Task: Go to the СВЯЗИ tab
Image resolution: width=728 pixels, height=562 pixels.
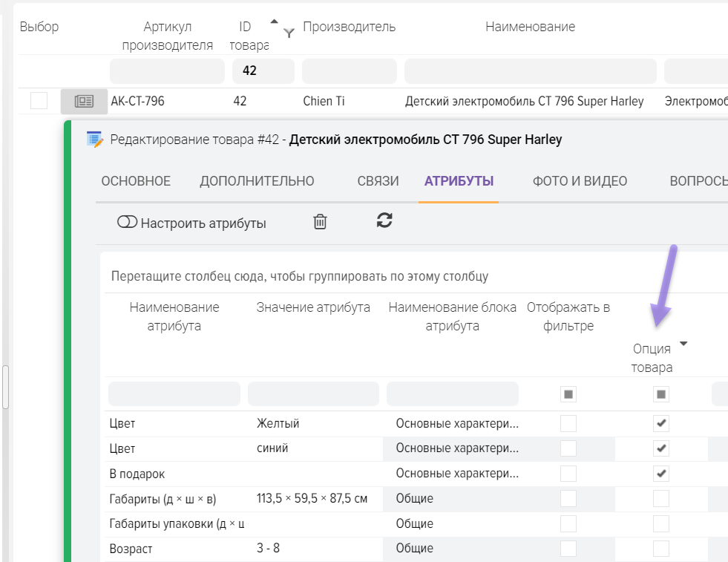Action: click(x=378, y=181)
